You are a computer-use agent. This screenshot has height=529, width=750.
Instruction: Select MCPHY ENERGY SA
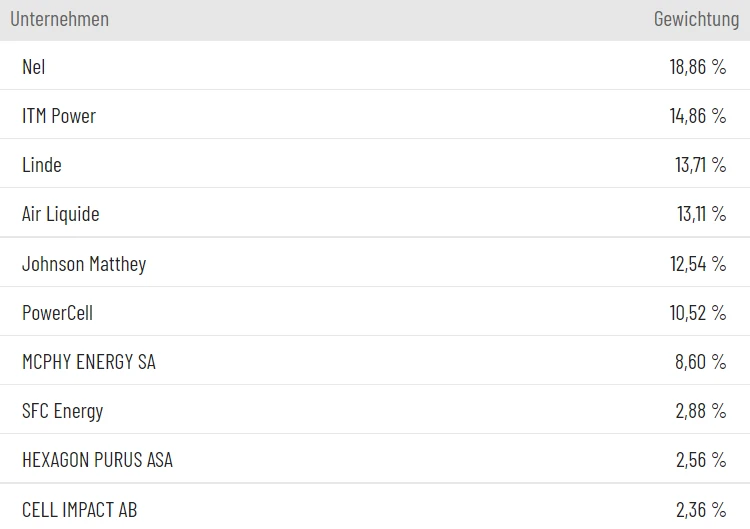[x=89, y=362]
